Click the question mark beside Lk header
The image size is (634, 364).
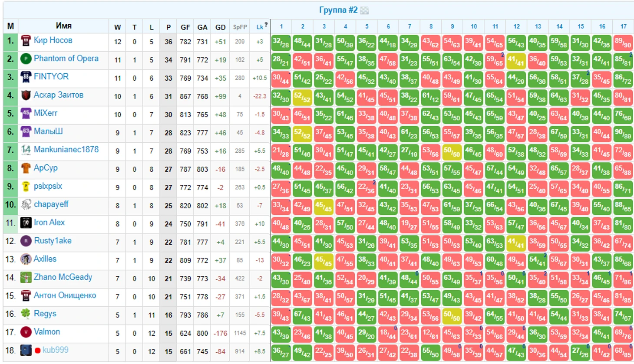click(x=266, y=25)
